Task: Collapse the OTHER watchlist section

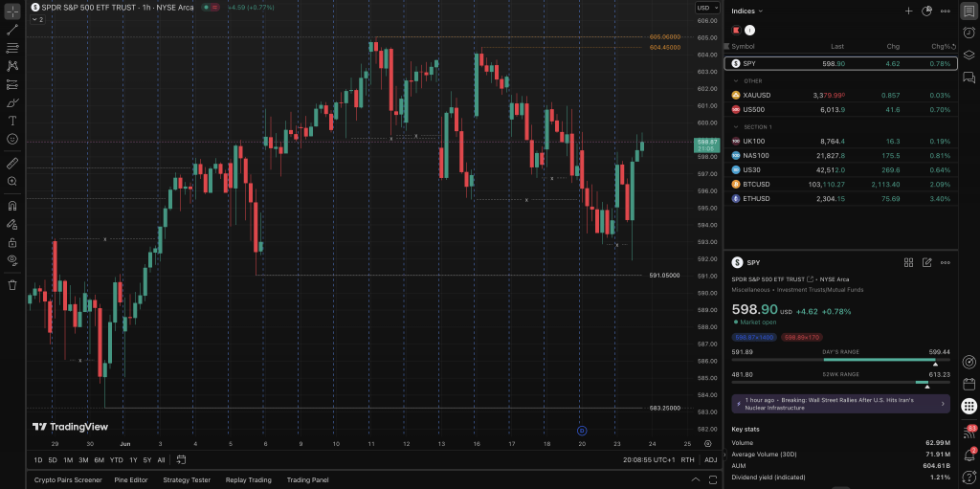Action: [736, 80]
